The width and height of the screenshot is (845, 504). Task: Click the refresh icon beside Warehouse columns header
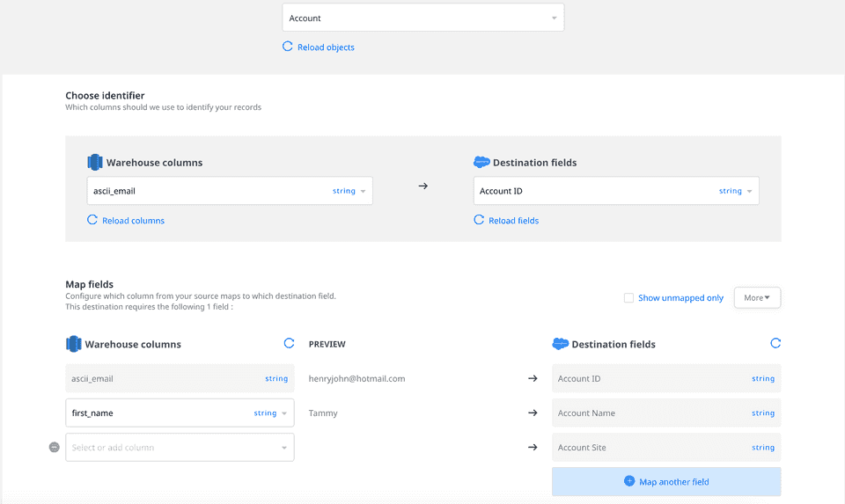[x=289, y=344]
